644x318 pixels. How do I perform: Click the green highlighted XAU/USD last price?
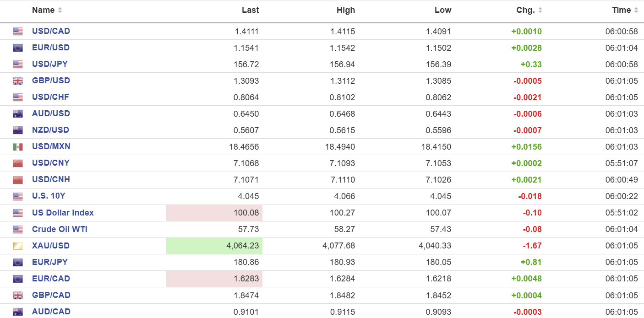(242, 246)
